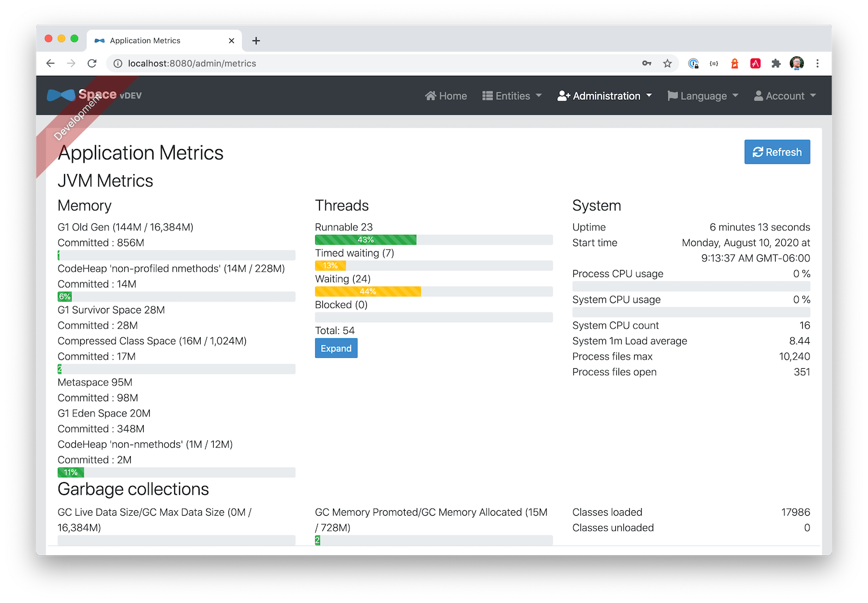Click the Chrome profile avatar
Viewport: 868px width, 603px height.
[x=796, y=63]
